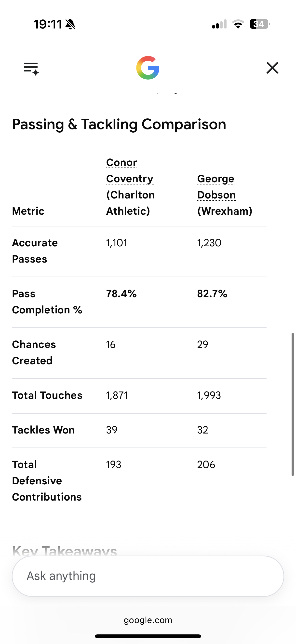Viewport: 296px width, 644px height.
Task: Tap the Pass Completion % row label
Action: coord(47,302)
